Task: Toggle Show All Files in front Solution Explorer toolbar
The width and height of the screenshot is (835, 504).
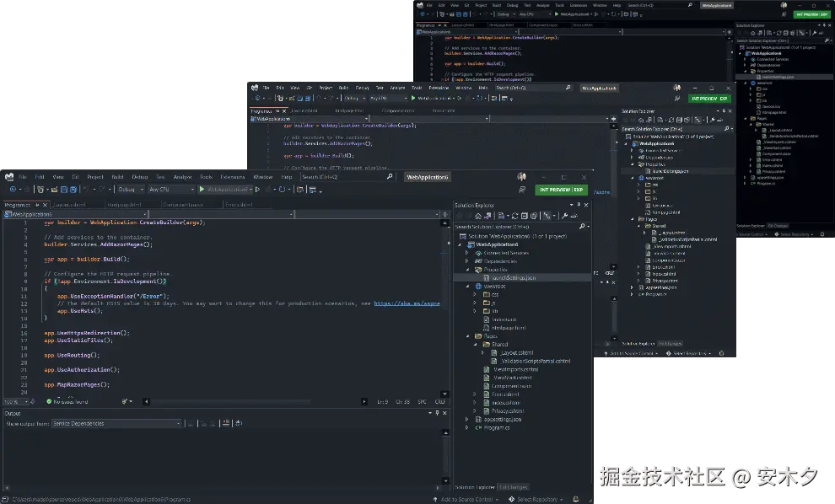Action: [534, 216]
